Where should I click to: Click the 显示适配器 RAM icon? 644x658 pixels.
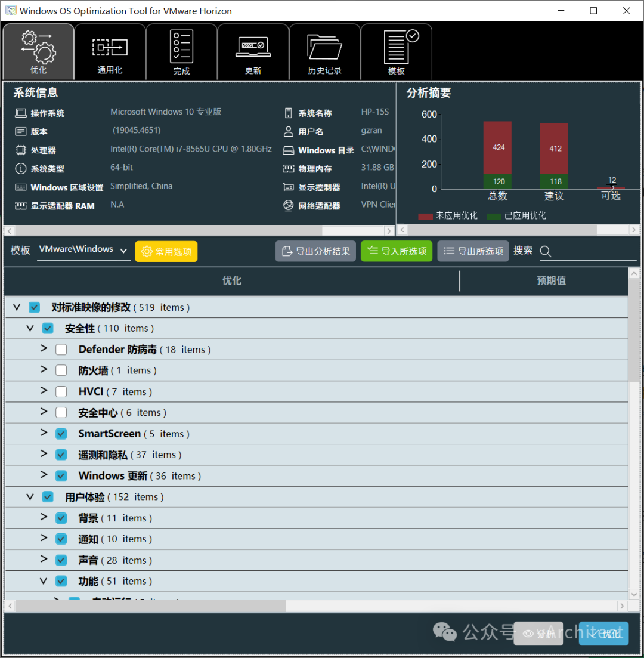(20, 206)
